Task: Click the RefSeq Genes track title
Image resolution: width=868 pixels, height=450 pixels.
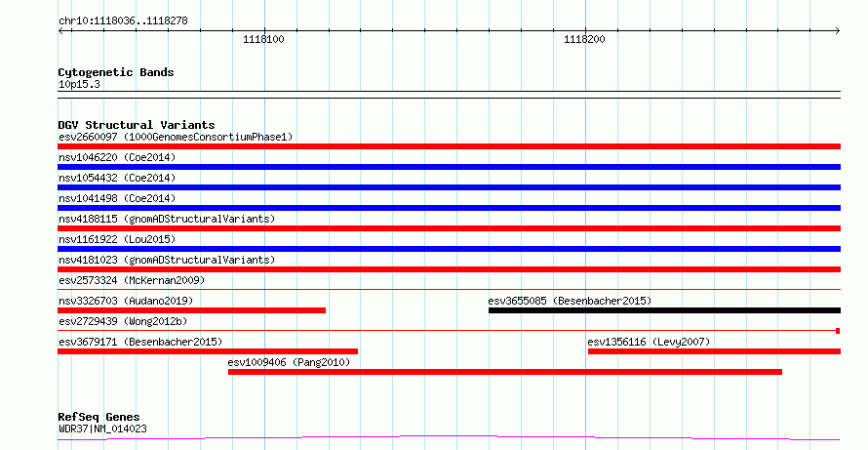Action: [99, 417]
